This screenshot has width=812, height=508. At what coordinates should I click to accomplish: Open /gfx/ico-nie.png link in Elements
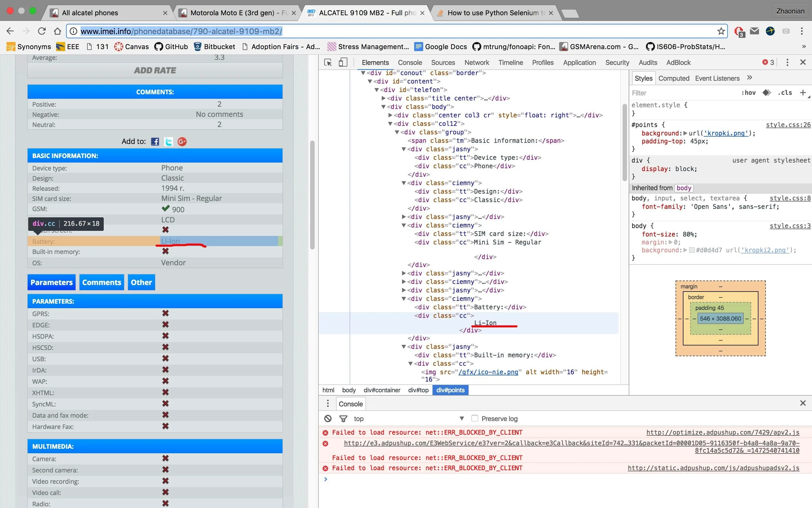(x=488, y=372)
